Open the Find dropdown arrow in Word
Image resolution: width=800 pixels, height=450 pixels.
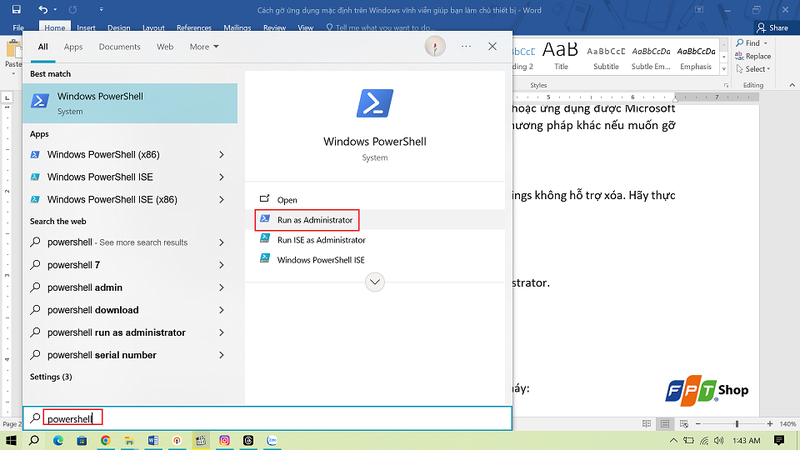(765, 43)
